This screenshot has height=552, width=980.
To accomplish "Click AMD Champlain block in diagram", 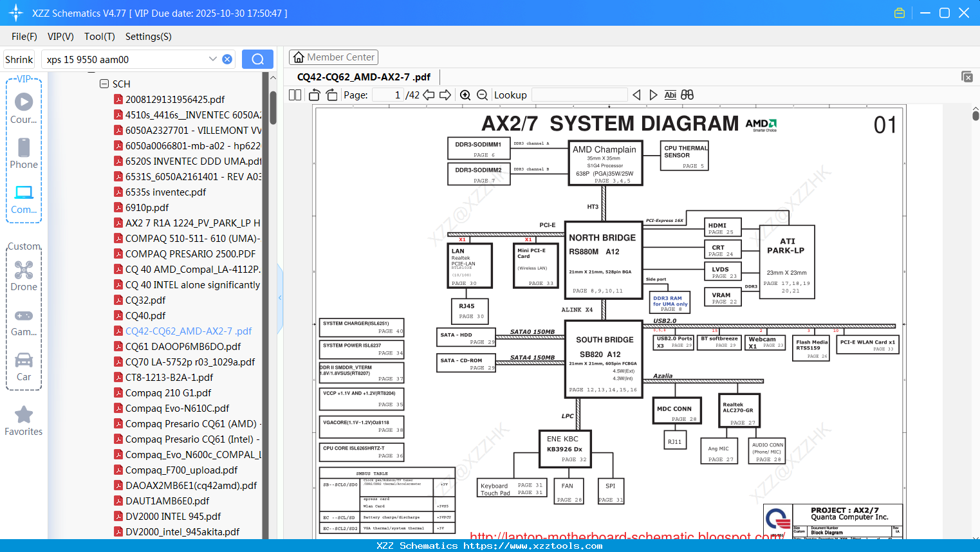I will tap(604, 163).
